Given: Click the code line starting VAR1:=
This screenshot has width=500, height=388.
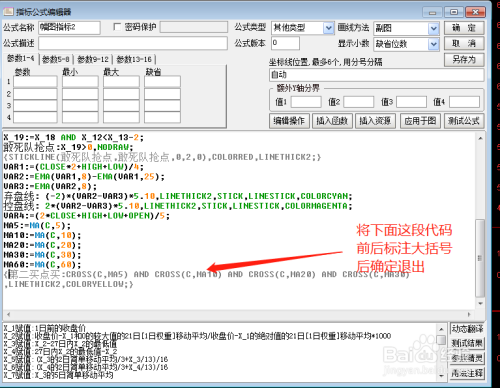Looking at the screenshot, I should 74,167.
